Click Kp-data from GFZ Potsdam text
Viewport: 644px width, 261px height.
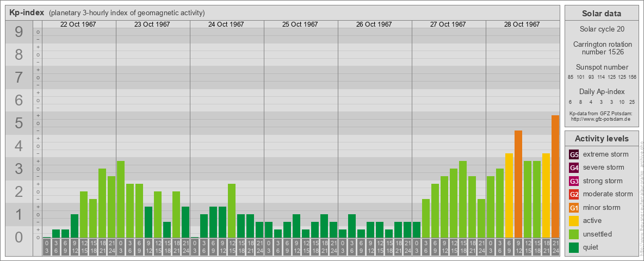pos(600,113)
